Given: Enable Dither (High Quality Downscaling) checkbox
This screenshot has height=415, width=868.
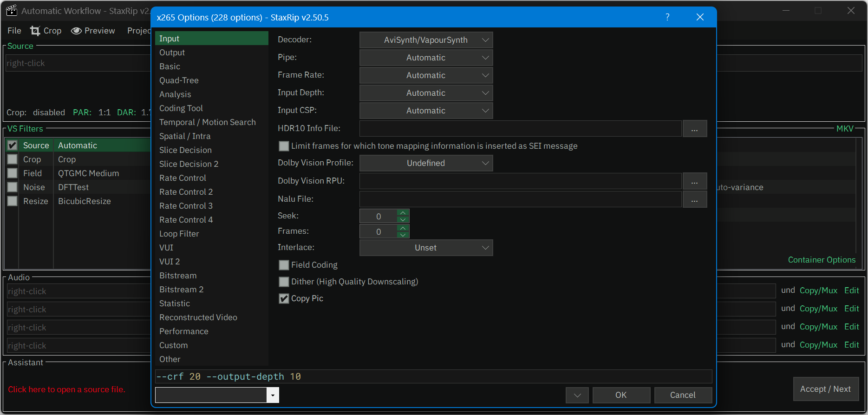Looking at the screenshot, I should click(284, 282).
